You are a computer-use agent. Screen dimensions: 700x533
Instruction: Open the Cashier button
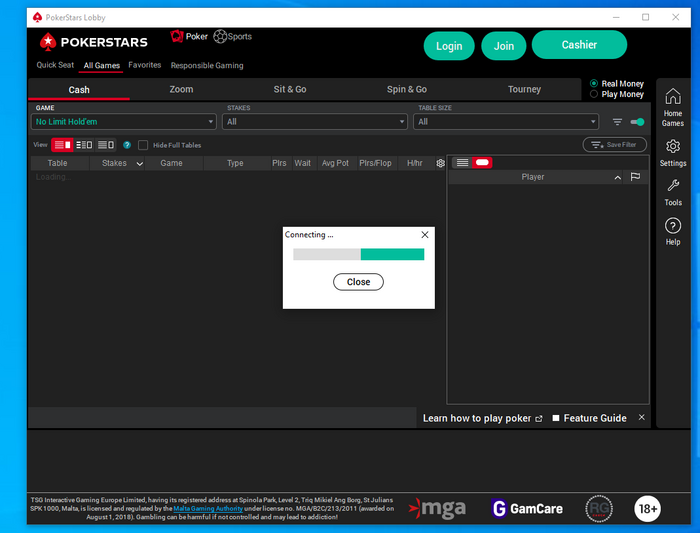pos(579,45)
